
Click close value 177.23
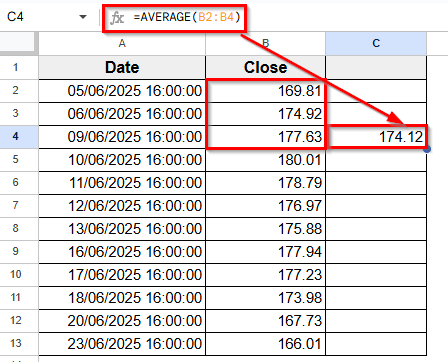(265, 275)
